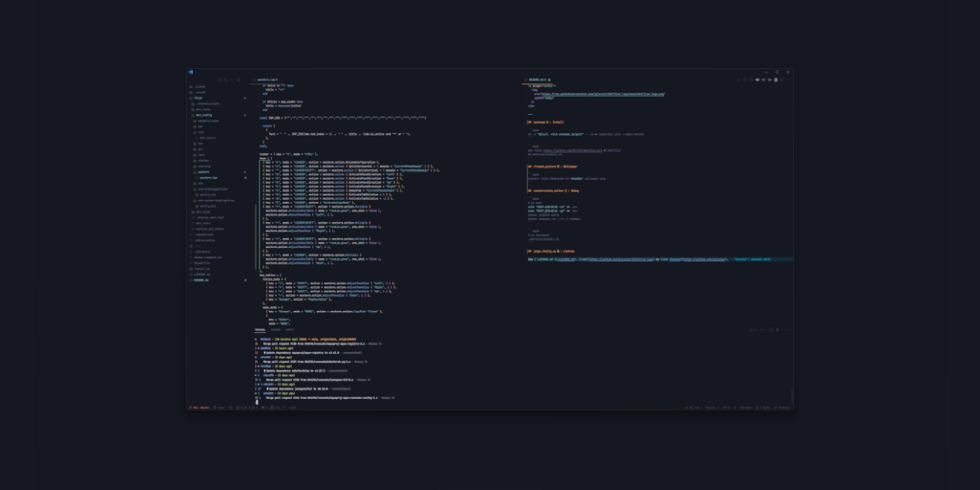Open the Markdown preview icon for README.md
The width and height of the screenshot is (980, 490).
pos(745,80)
